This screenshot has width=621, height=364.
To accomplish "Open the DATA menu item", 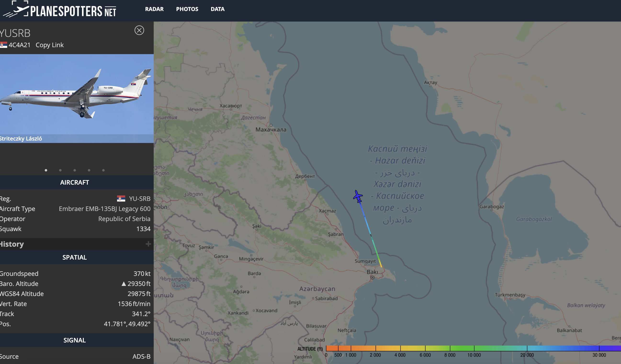I will (218, 9).
